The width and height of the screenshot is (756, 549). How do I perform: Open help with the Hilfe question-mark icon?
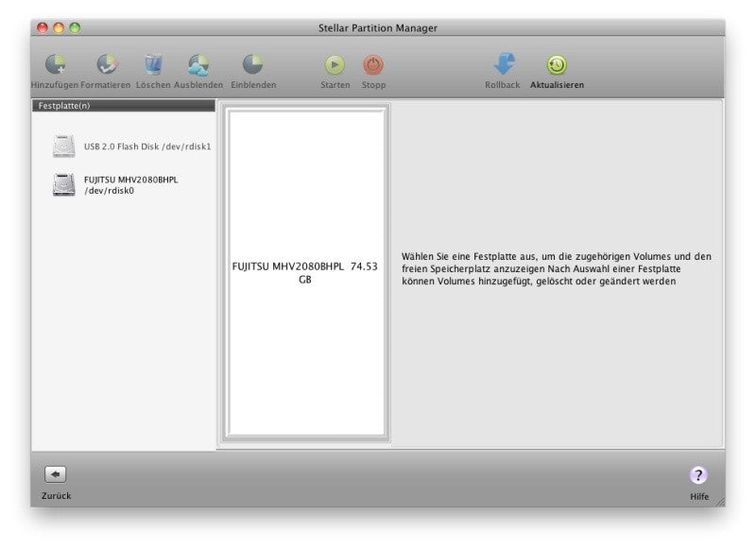click(698, 475)
